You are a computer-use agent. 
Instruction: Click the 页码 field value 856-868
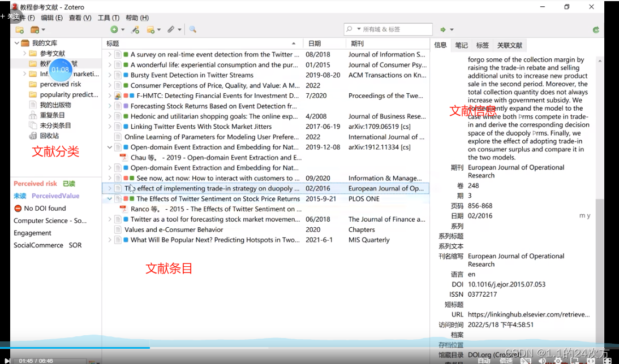click(480, 206)
